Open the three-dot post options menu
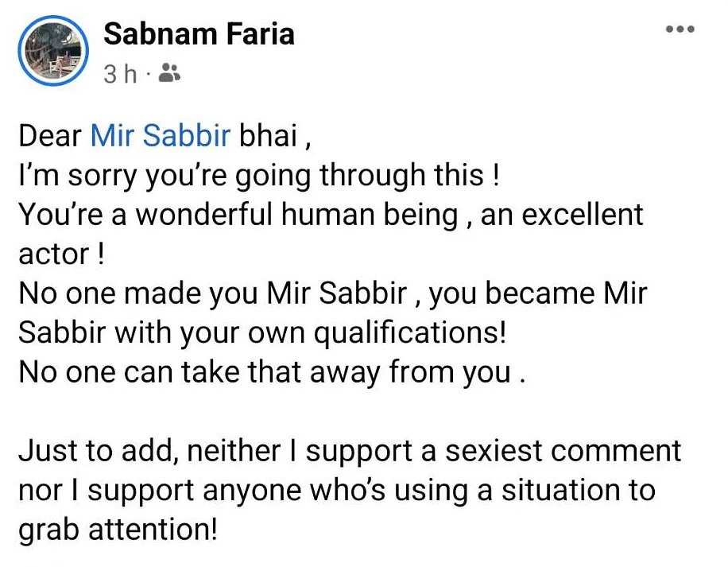 point(680,29)
